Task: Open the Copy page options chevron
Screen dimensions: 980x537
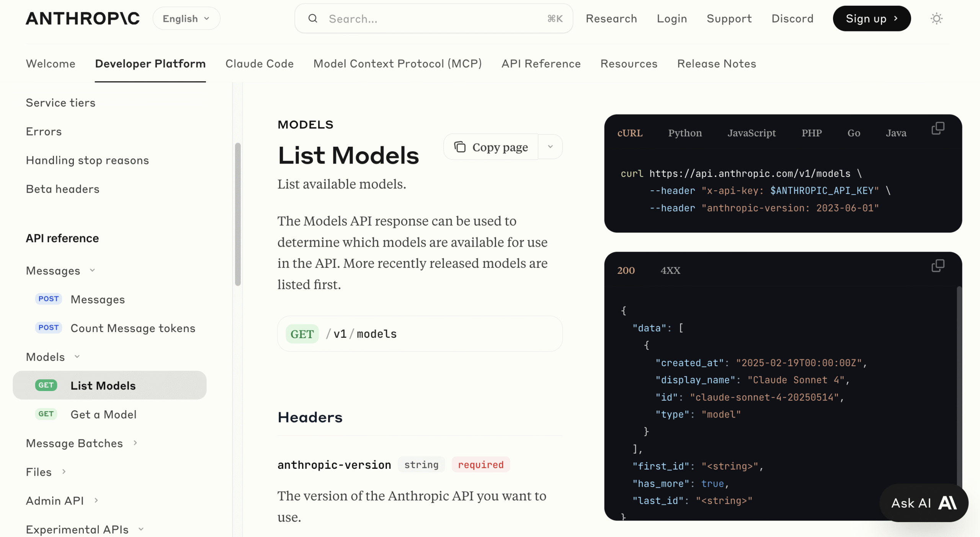Action: [x=550, y=147]
